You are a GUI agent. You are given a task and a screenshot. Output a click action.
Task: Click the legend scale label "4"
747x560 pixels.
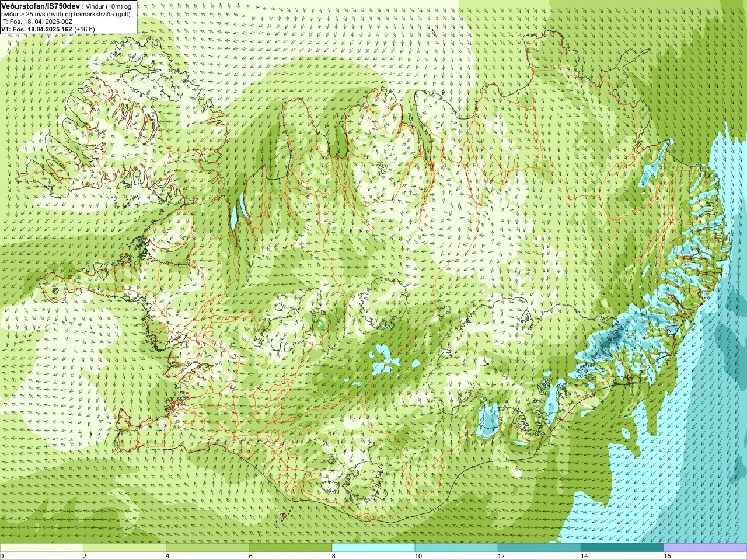pyautogui.click(x=167, y=556)
